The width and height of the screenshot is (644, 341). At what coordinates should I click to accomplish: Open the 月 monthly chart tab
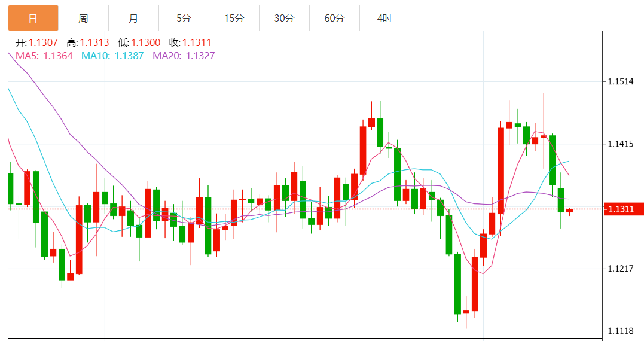point(133,19)
